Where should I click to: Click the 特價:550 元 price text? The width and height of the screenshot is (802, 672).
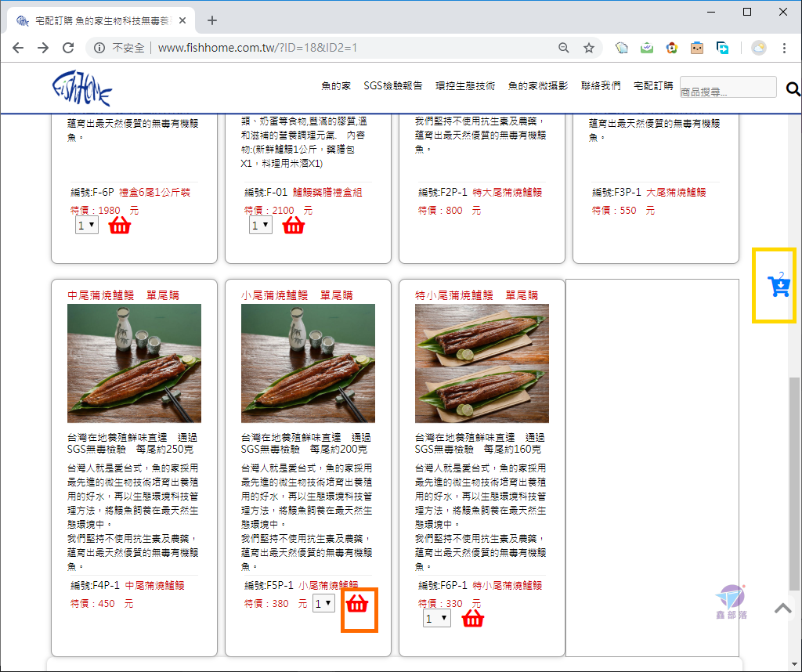tap(623, 210)
